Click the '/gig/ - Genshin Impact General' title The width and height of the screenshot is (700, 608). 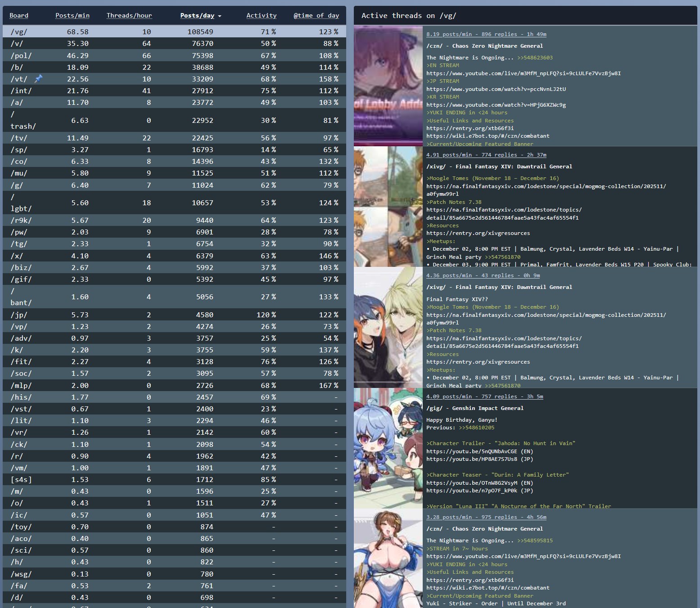(x=475, y=408)
